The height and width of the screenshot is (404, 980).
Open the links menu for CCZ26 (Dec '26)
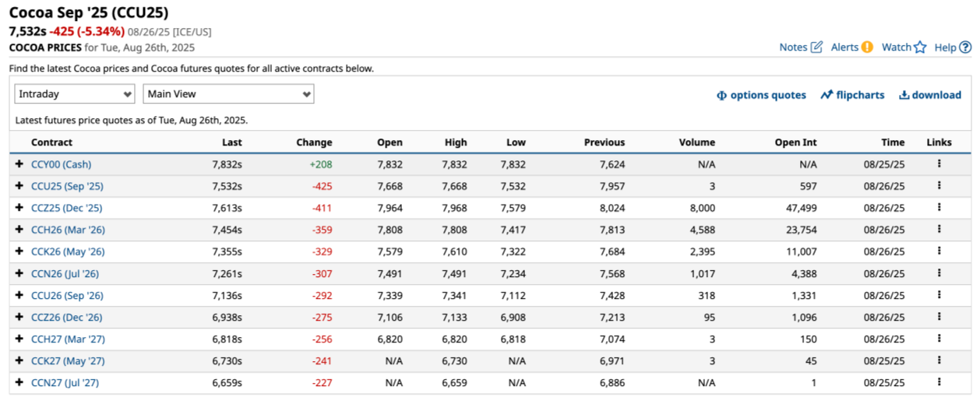pos(939,317)
